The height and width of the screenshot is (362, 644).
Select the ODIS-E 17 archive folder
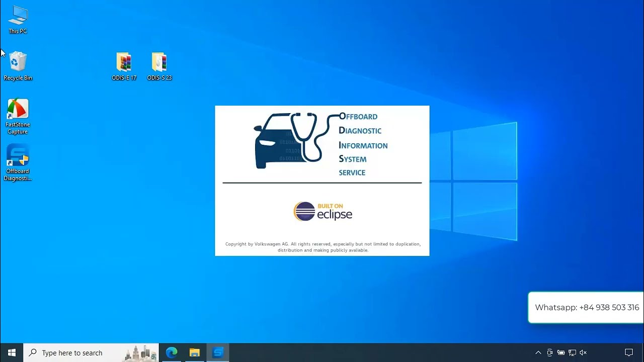[x=124, y=66]
